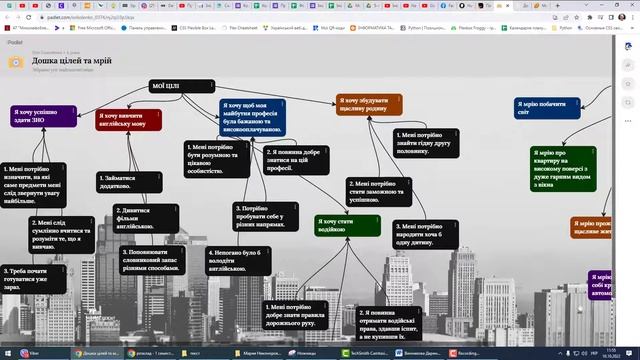Go back using the browser back arrow

click(7, 18)
